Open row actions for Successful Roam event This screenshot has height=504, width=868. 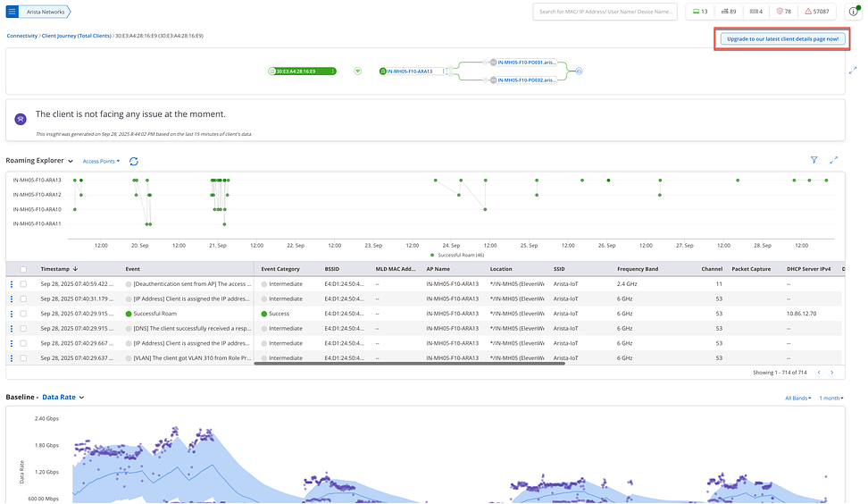[12, 314]
